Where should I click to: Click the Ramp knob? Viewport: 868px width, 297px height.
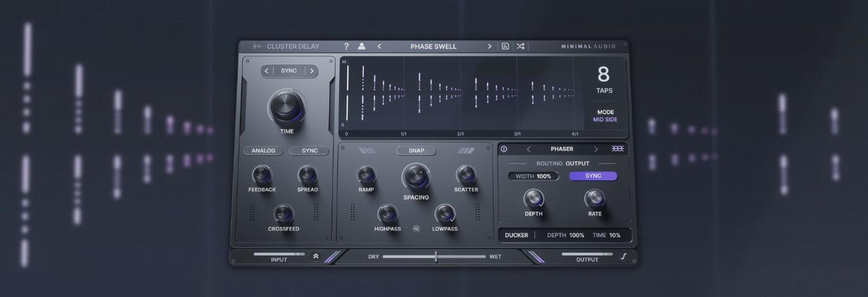point(366,175)
